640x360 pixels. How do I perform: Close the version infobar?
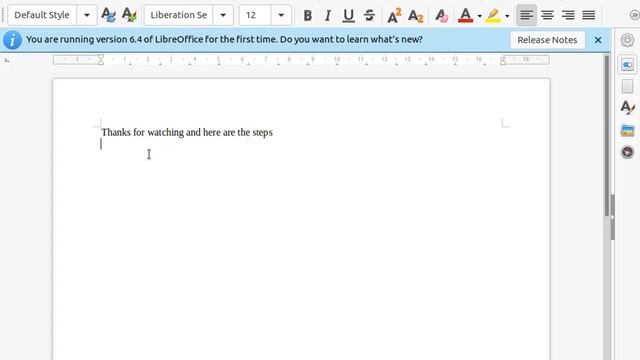point(598,40)
